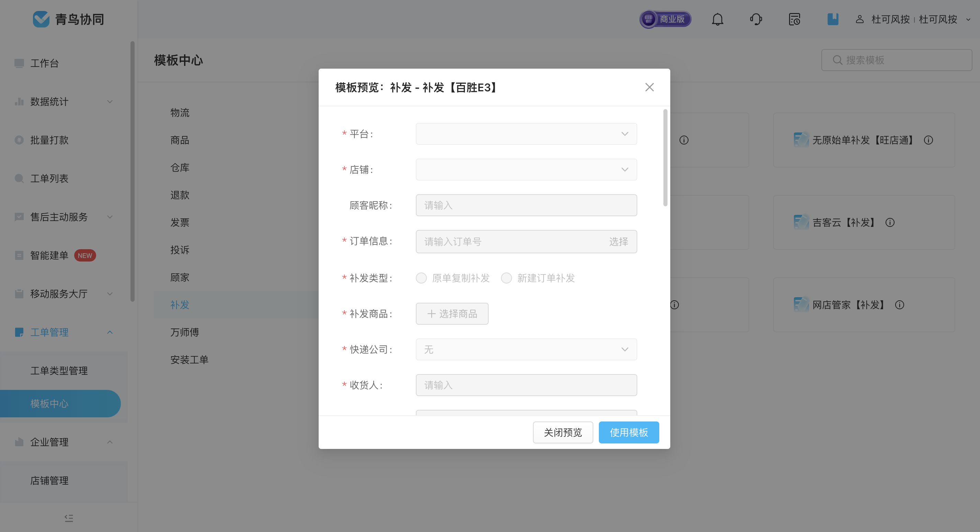
Task: Open the blue bookmark help icon
Action: point(833,19)
